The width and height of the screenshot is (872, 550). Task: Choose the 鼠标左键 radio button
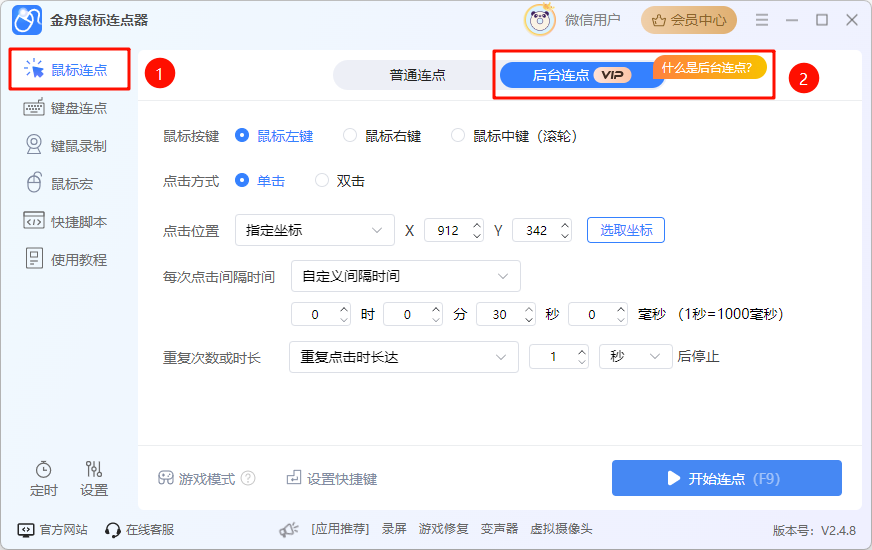tap(242, 135)
